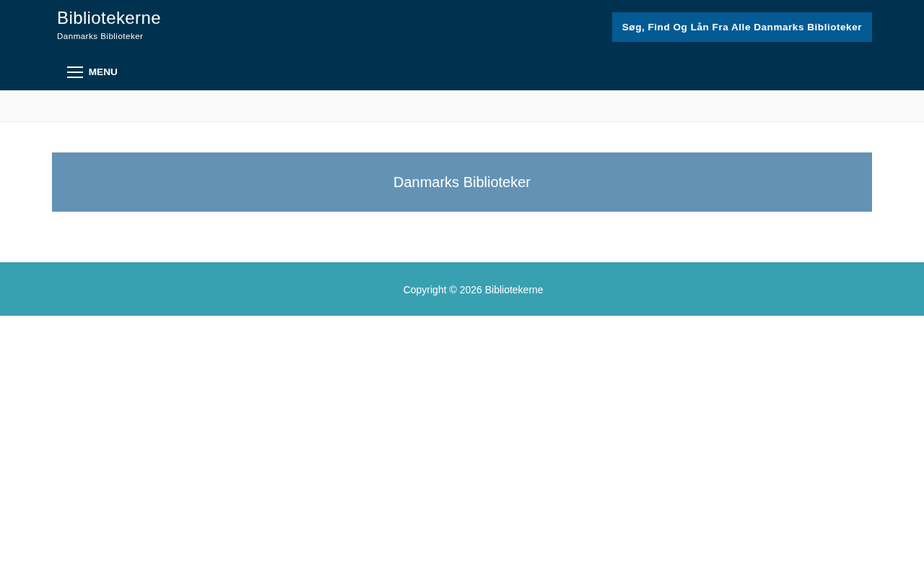Open the hamburger MENU icon
The height and width of the screenshot is (578, 924).
(75, 72)
